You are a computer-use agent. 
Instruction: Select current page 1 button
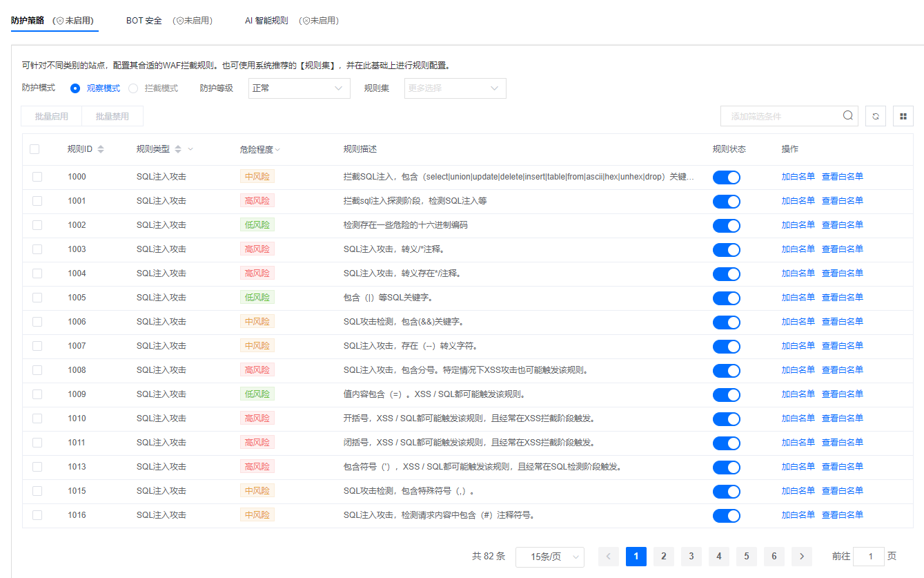click(636, 557)
